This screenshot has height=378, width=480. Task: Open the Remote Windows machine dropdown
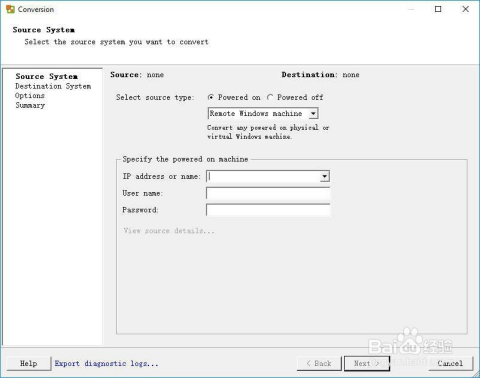pyautogui.click(x=263, y=113)
